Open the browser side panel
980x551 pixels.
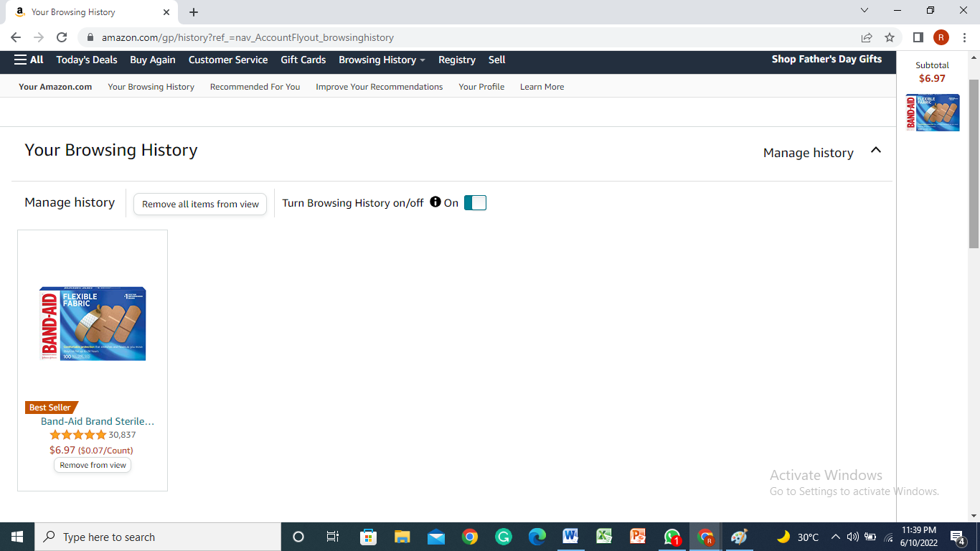918,37
